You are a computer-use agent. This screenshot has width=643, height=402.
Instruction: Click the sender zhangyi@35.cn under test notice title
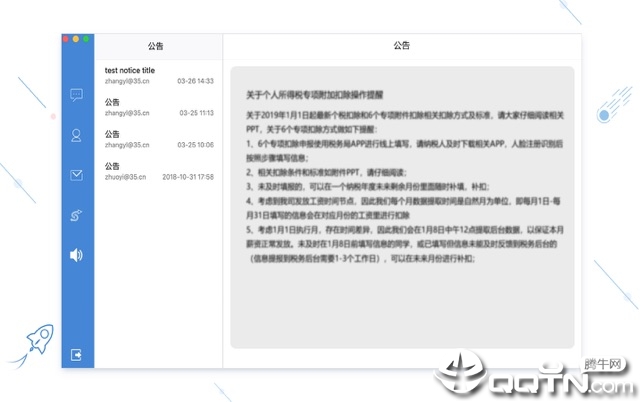127,81
